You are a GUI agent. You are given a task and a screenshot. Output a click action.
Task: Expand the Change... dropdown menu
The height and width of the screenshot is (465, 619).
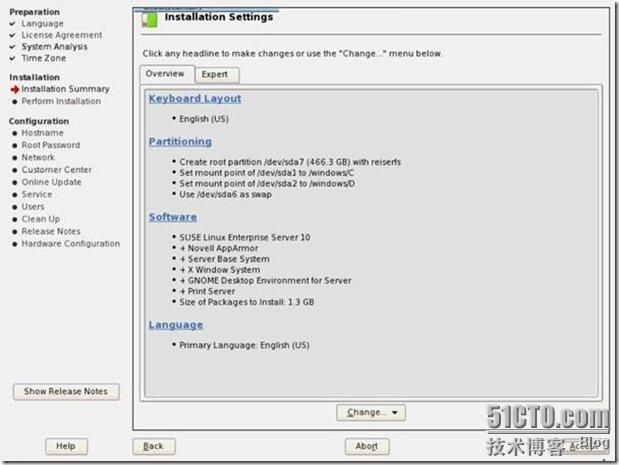371,412
